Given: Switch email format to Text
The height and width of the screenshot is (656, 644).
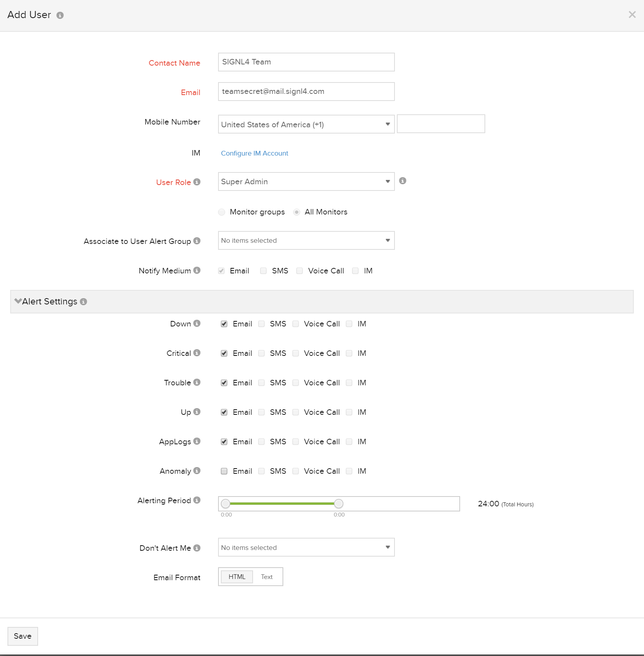Looking at the screenshot, I should click(267, 577).
